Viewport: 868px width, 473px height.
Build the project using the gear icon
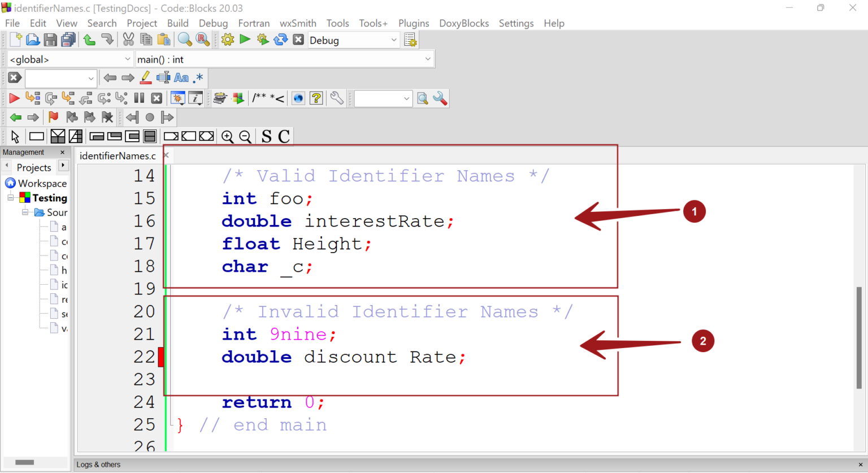[x=228, y=40]
